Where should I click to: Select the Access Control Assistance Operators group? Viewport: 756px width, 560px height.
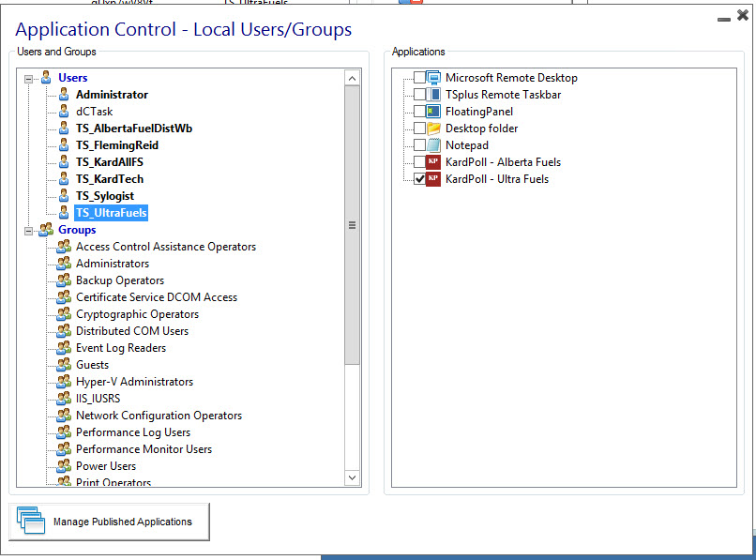[x=166, y=247]
